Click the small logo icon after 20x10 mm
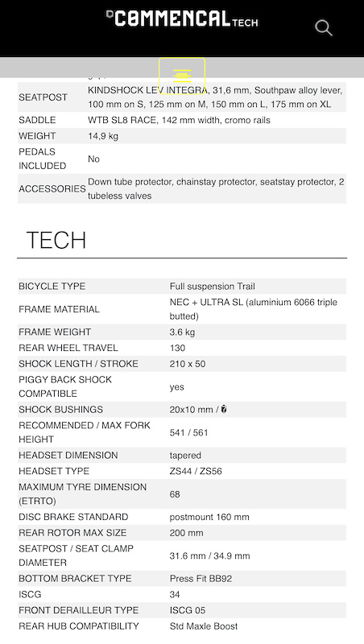The width and height of the screenshot is (364, 644). click(224, 409)
